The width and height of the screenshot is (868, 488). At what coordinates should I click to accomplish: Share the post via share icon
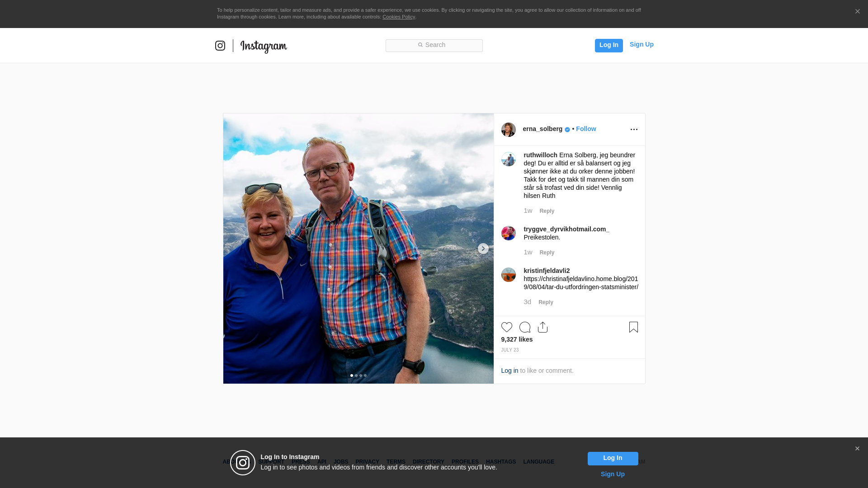[x=543, y=327]
